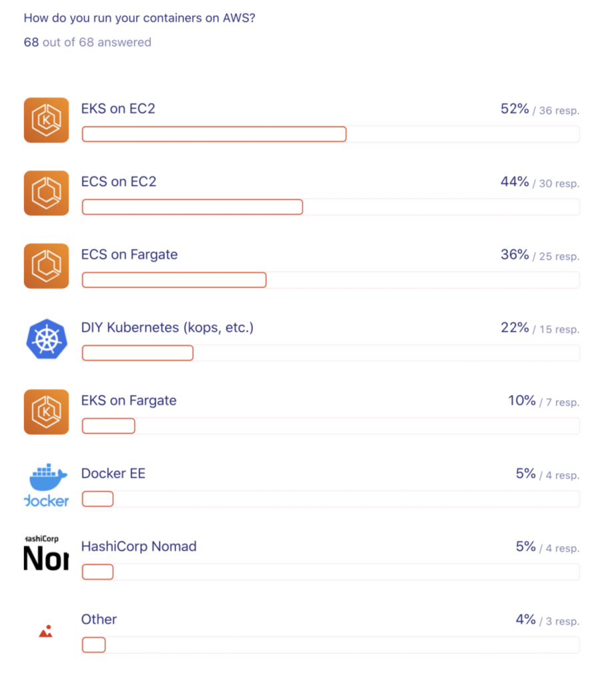Select the EKS on Fargate icon

click(x=46, y=412)
